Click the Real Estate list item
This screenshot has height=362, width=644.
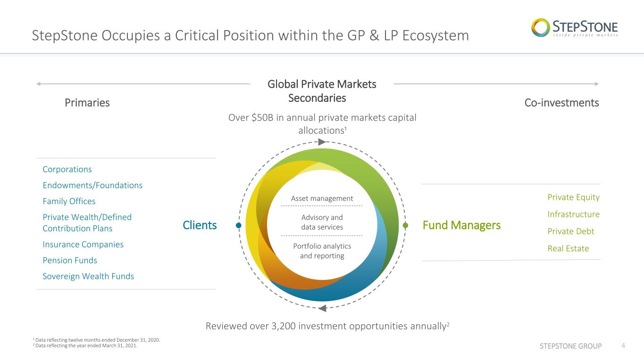(568, 248)
